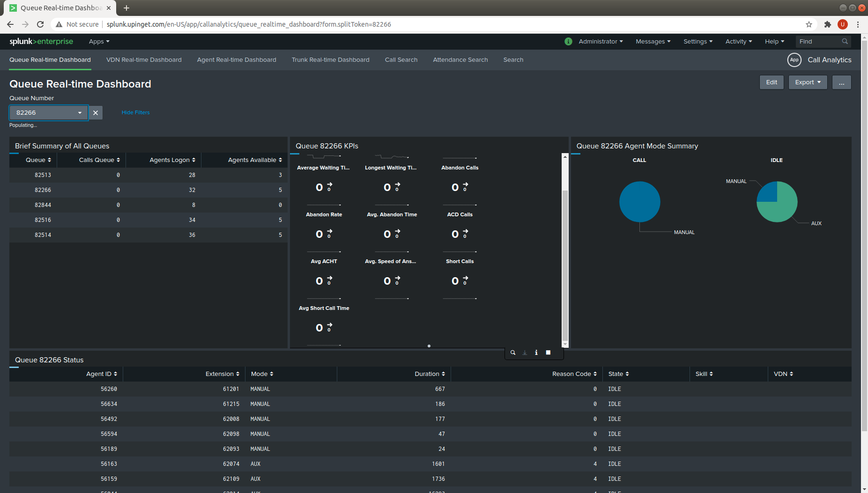The width and height of the screenshot is (868, 493).
Task: Click the KPI panel inspect info icon
Action: (536, 353)
